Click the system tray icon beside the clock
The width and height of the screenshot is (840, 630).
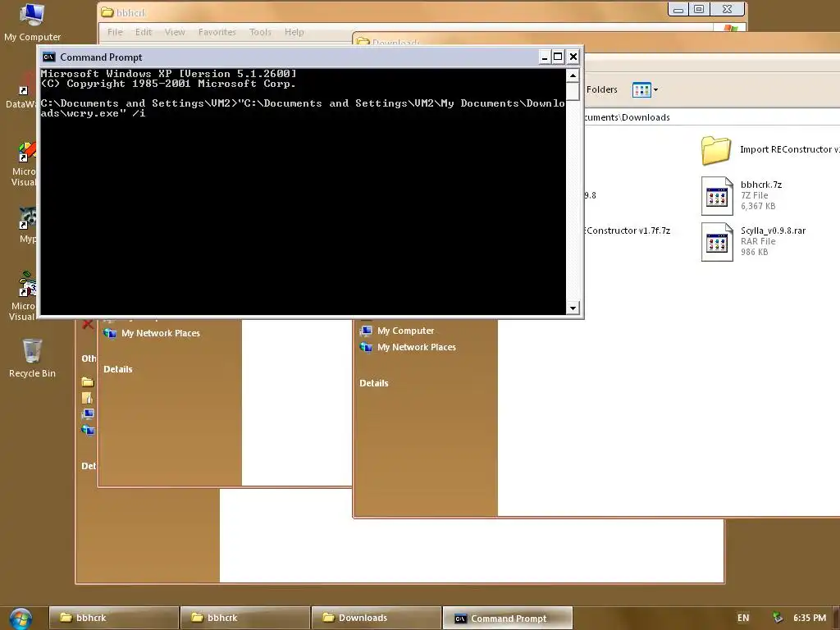[x=778, y=618]
